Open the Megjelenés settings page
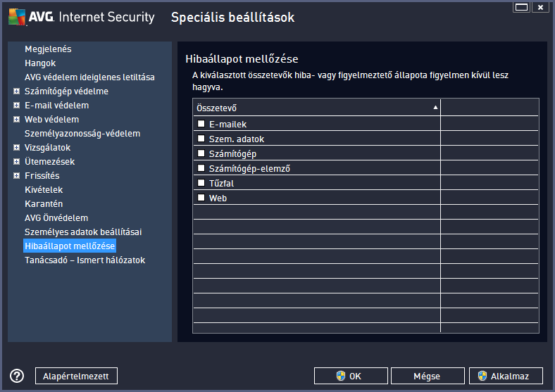Viewport: 555px width, 392px height. click(x=48, y=49)
